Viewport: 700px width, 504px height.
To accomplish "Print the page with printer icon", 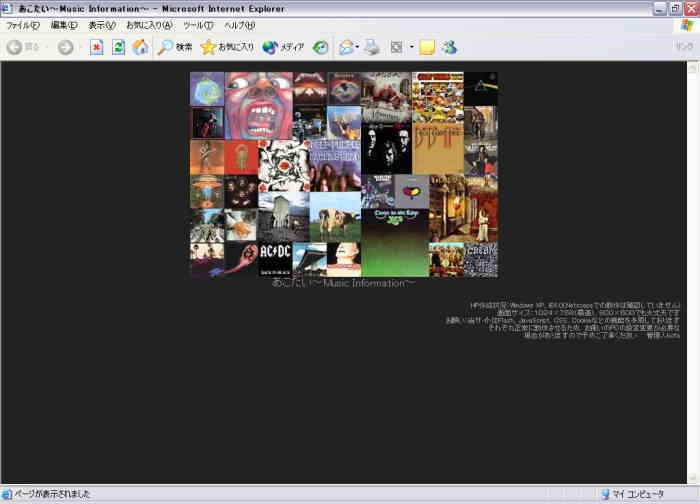I will click(371, 47).
